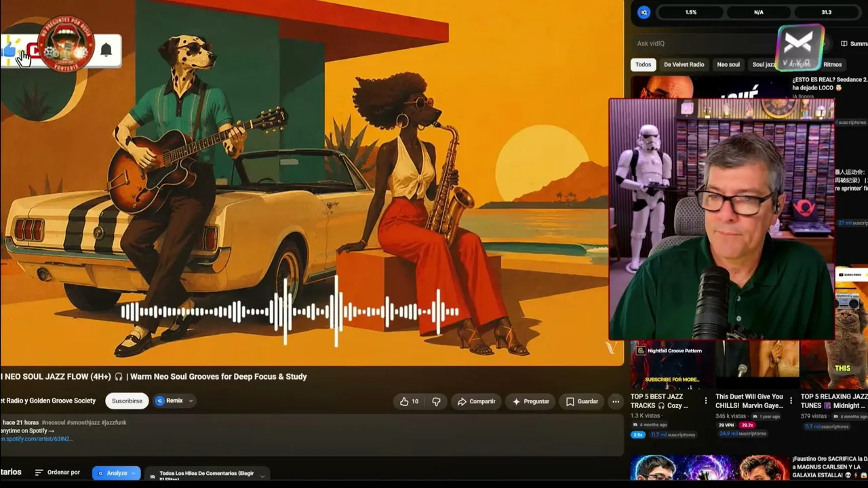The width and height of the screenshot is (868, 488).
Task: Open the TOP 5 RELAXING JAZZ TUNES title
Action: [x=834, y=401]
